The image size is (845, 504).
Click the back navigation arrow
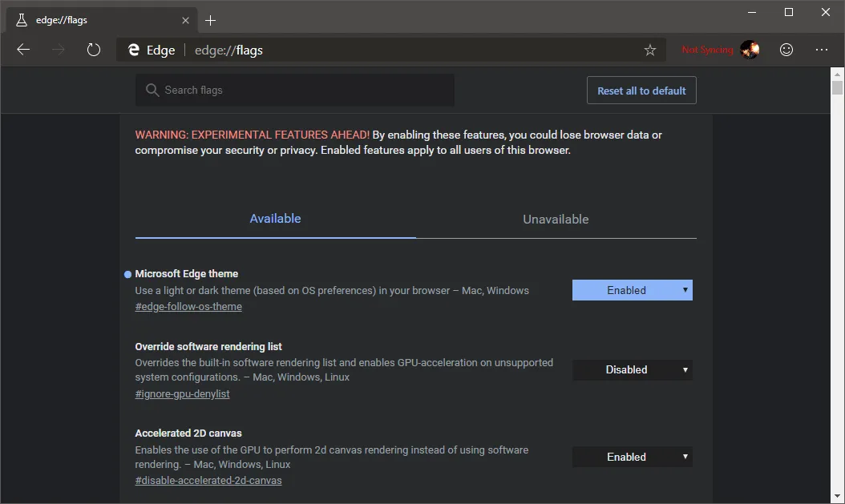[23, 50]
